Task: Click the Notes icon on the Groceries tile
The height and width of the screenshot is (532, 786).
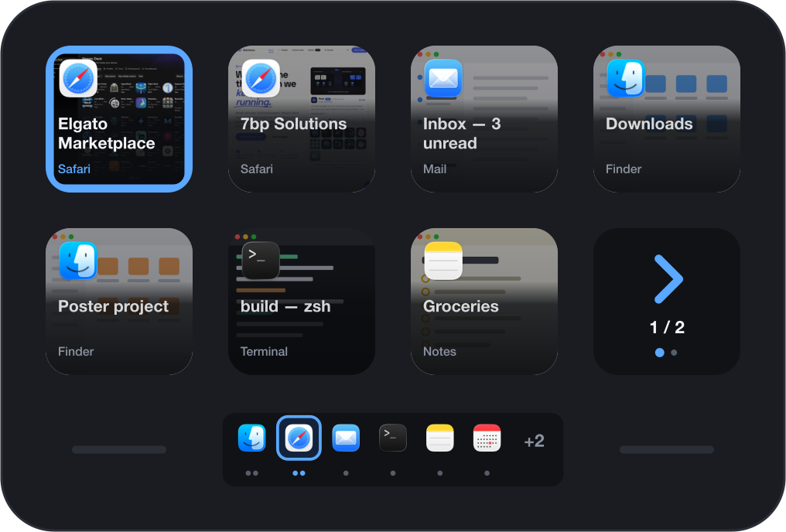Action: [x=443, y=261]
